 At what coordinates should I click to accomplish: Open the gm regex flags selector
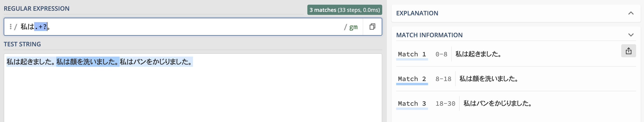(x=353, y=27)
